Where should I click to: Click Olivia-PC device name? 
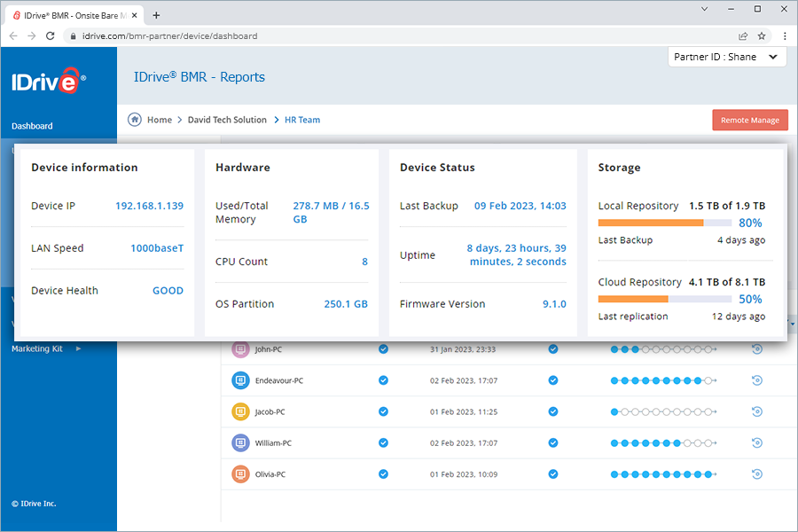pos(270,474)
